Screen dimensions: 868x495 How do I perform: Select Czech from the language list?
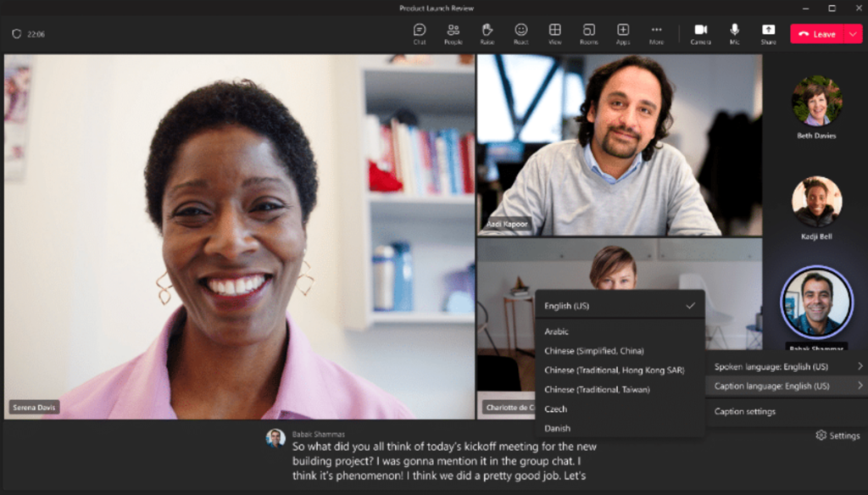click(x=557, y=409)
